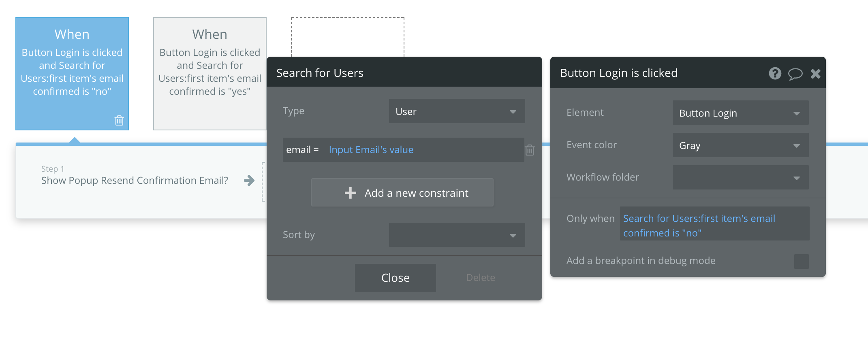Expand the Sort by dropdown
The image size is (868, 349).
tap(457, 235)
